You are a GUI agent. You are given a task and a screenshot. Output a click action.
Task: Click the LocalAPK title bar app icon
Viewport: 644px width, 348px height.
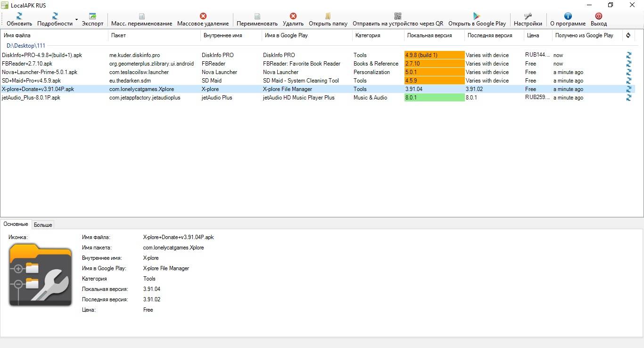click(x=5, y=5)
